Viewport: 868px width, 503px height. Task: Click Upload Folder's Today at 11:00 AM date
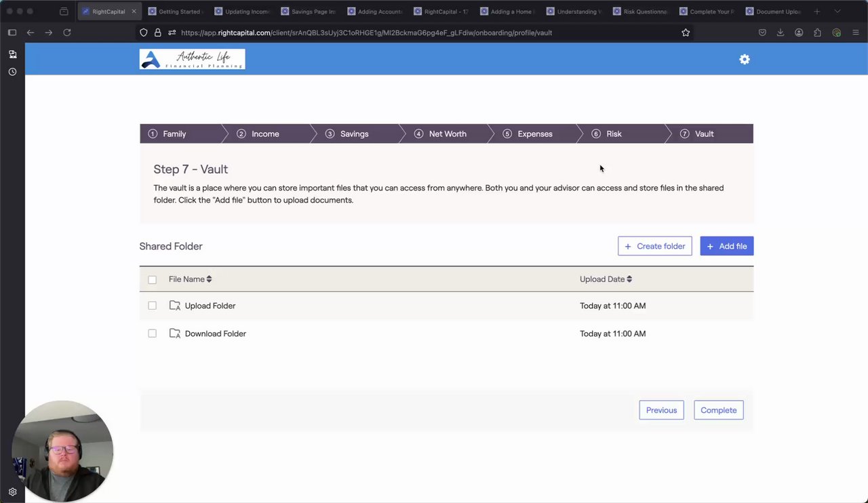613,306
